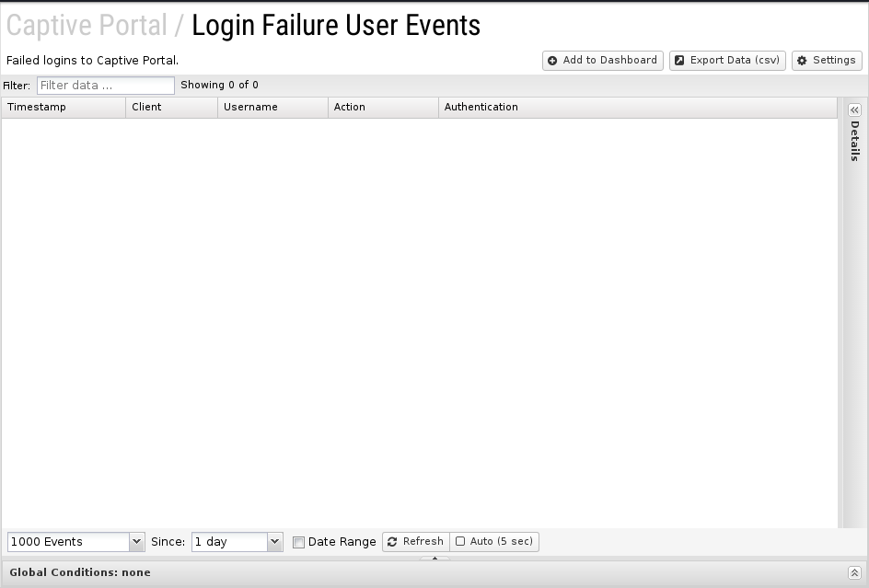Refresh the event list
Image resolution: width=869 pixels, height=588 pixels.
pos(416,541)
